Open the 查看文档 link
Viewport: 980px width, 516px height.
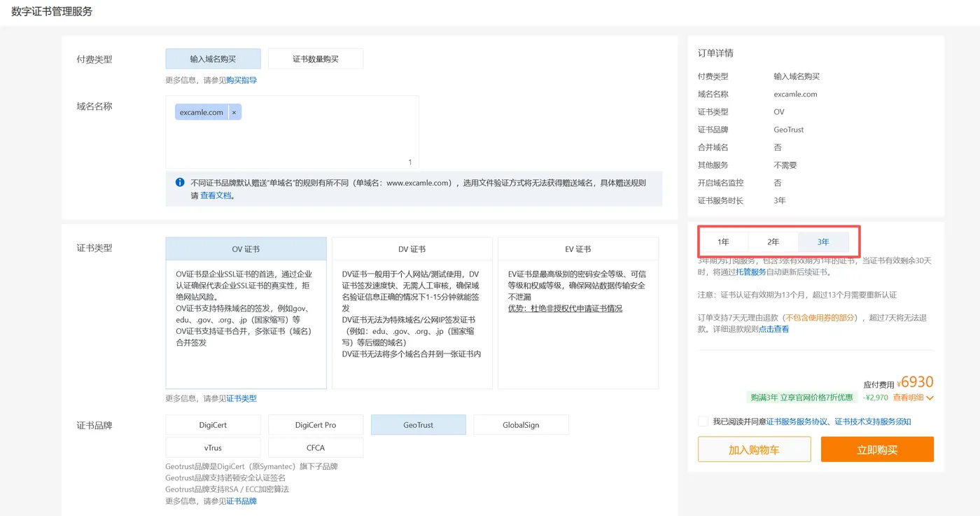pos(216,195)
